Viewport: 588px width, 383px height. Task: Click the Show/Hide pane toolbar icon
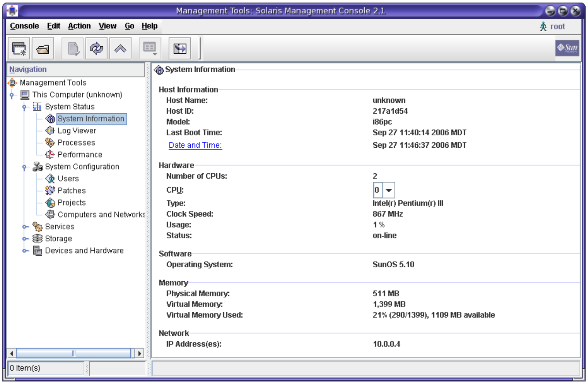tap(180, 49)
